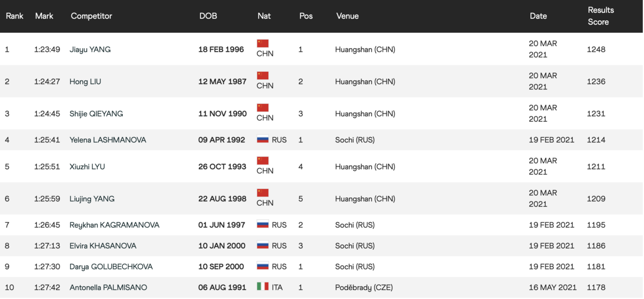Click the results score 1195
The width and height of the screenshot is (644, 299).
point(596,225)
